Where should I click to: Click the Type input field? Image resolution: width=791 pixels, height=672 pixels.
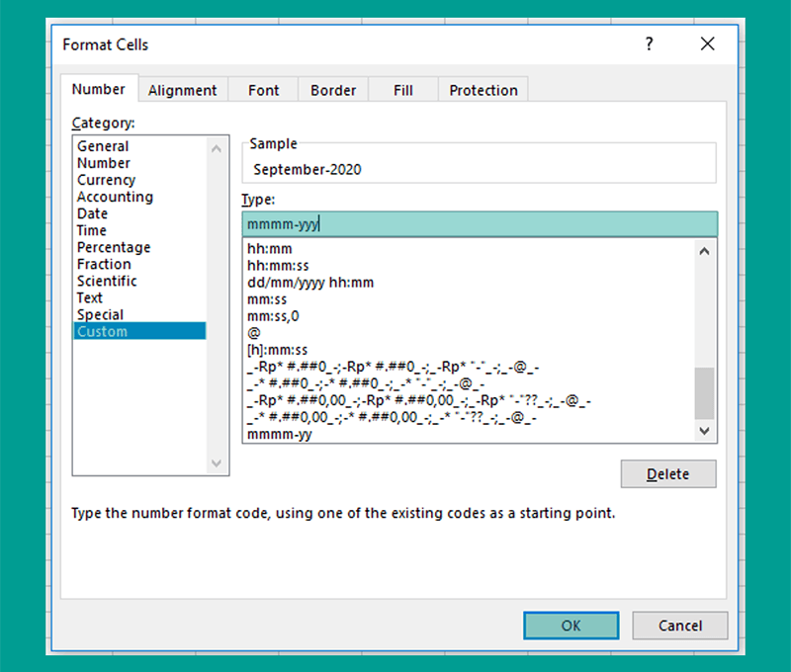[480, 223]
